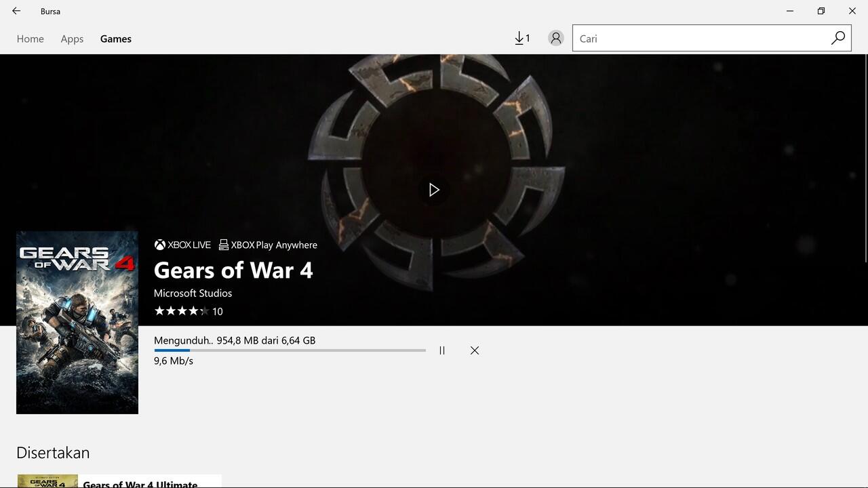The height and width of the screenshot is (488, 868).
Task: Click the Gears of War 4 cover art
Action: 77,323
